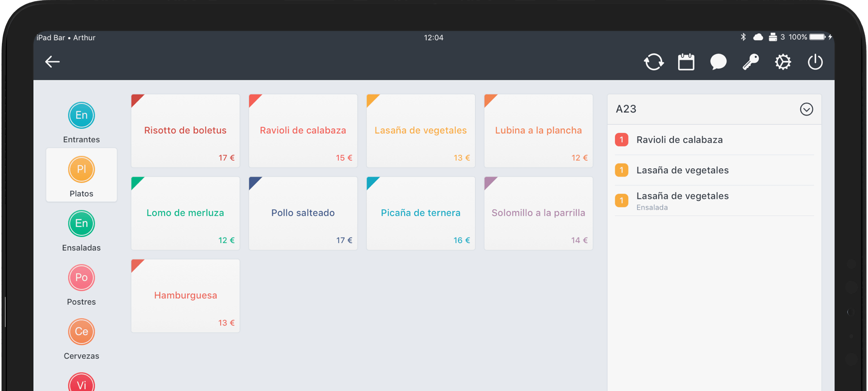
Task: Add Lubina a la plancha
Action: 539,131
